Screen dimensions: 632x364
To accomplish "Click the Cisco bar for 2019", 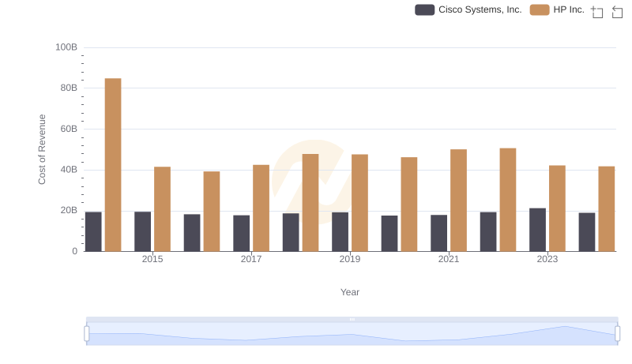I will [340, 232].
